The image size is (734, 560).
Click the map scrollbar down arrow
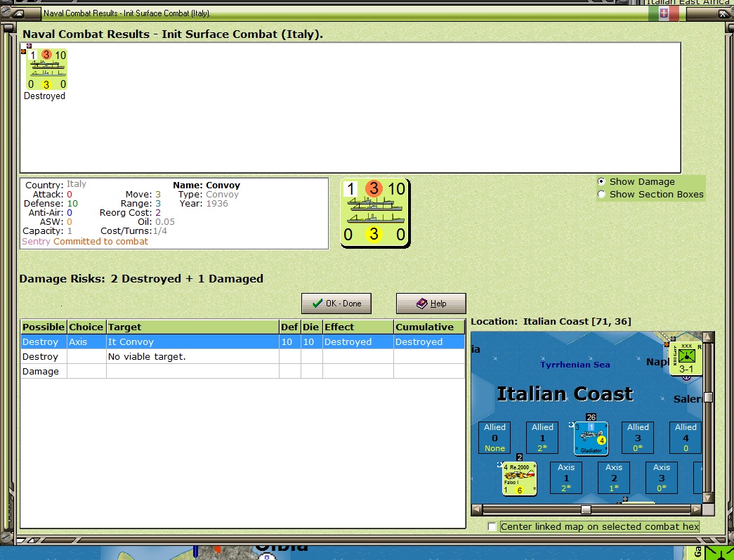pos(708,497)
